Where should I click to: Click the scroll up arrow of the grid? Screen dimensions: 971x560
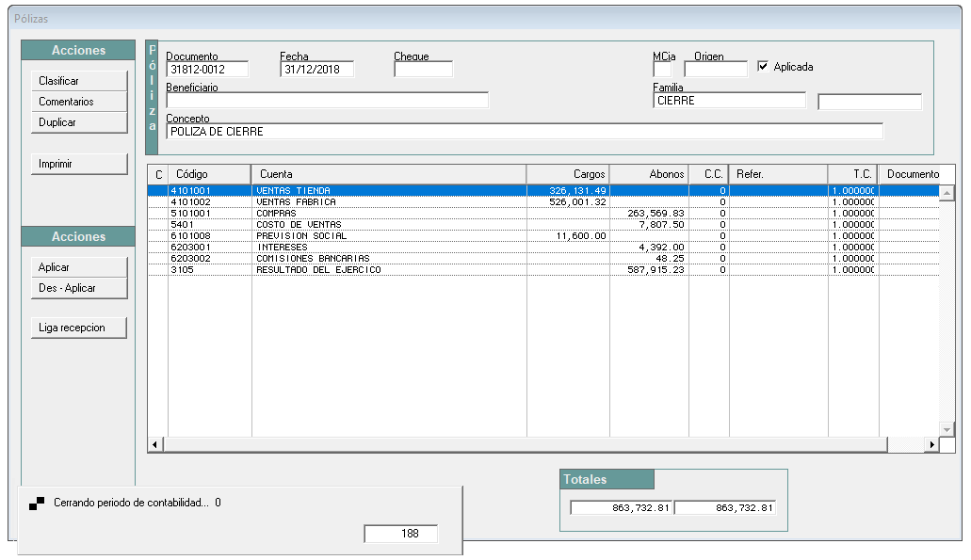947,193
